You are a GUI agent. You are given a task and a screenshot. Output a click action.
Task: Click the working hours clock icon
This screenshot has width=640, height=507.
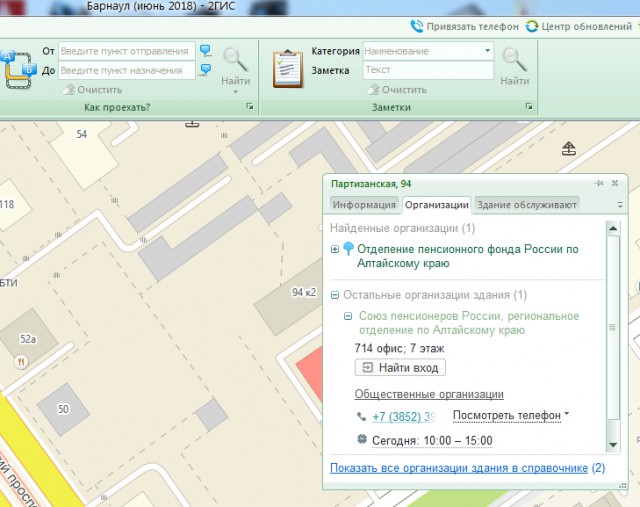click(362, 439)
